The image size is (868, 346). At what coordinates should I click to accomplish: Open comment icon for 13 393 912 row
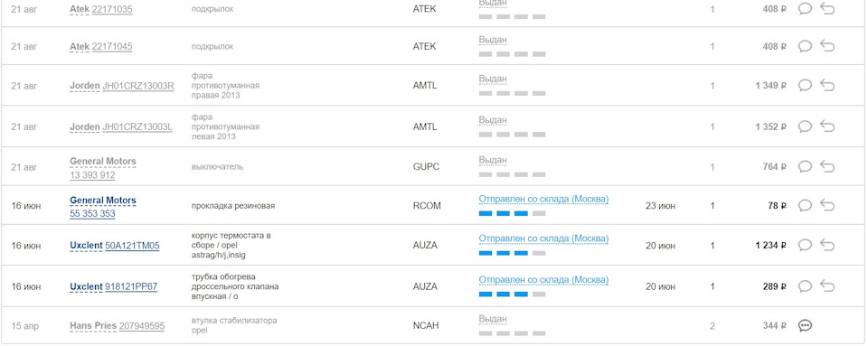coord(805,166)
